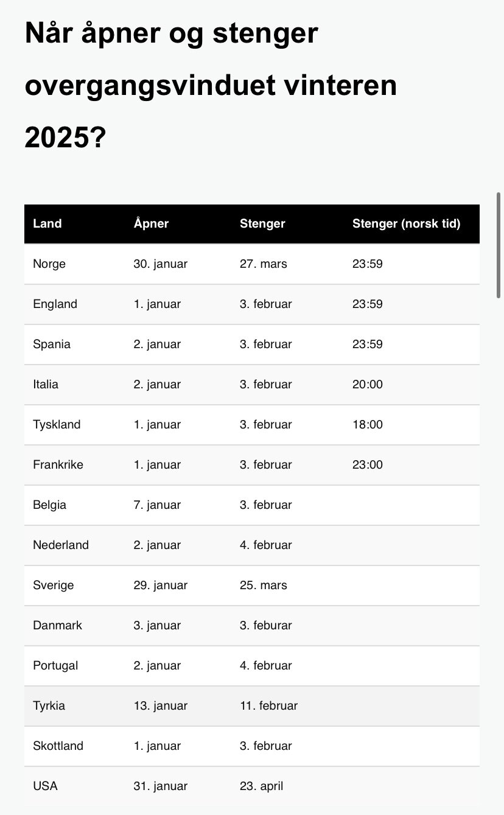Image resolution: width=504 pixels, height=815 pixels.
Task: Select the Åpner column header
Action: (x=151, y=223)
